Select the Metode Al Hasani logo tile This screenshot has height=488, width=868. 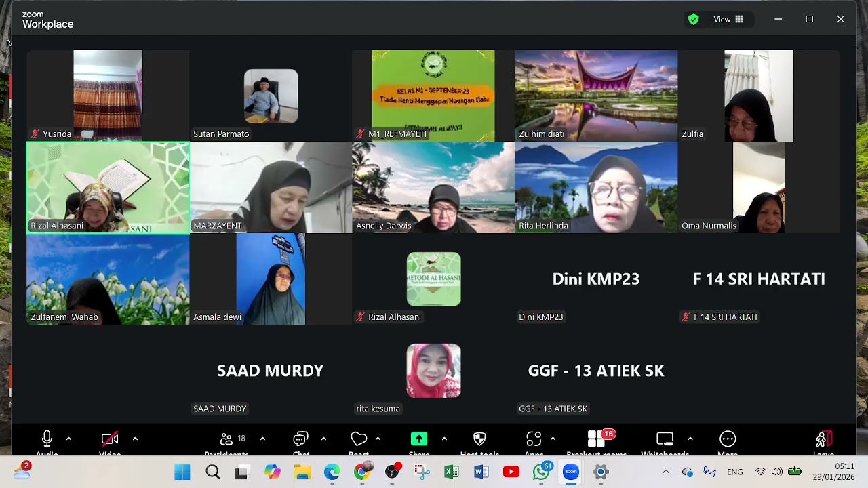click(433, 279)
